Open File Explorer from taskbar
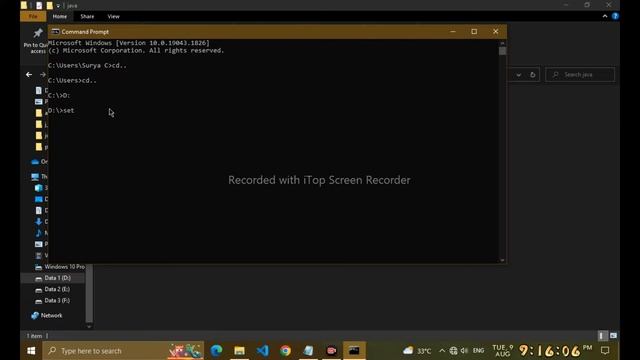 point(239,351)
